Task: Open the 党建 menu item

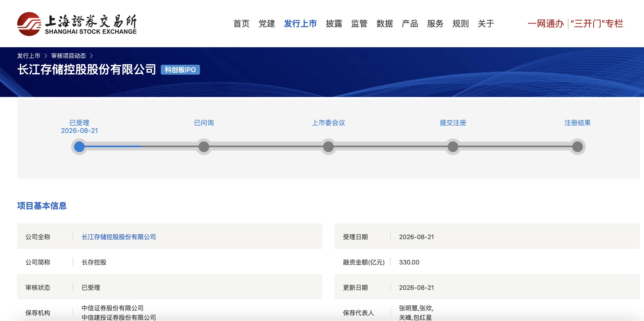Action: (x=267, y=24)
